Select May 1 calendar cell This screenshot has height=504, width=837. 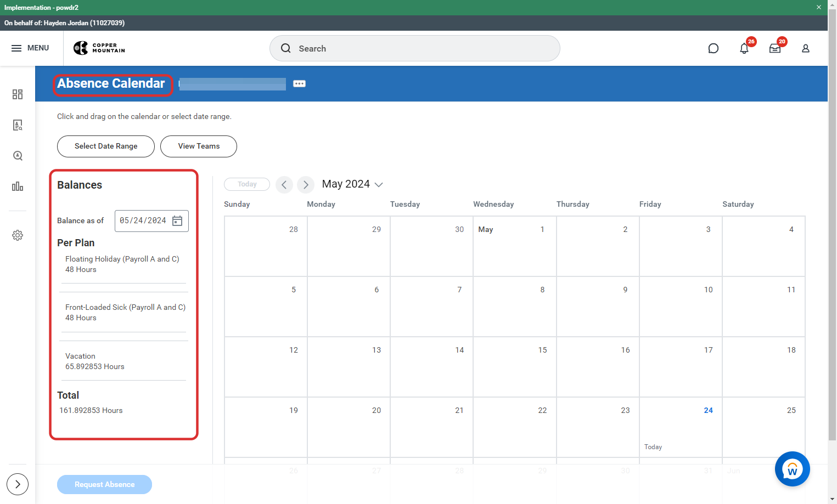coord(515,246)
